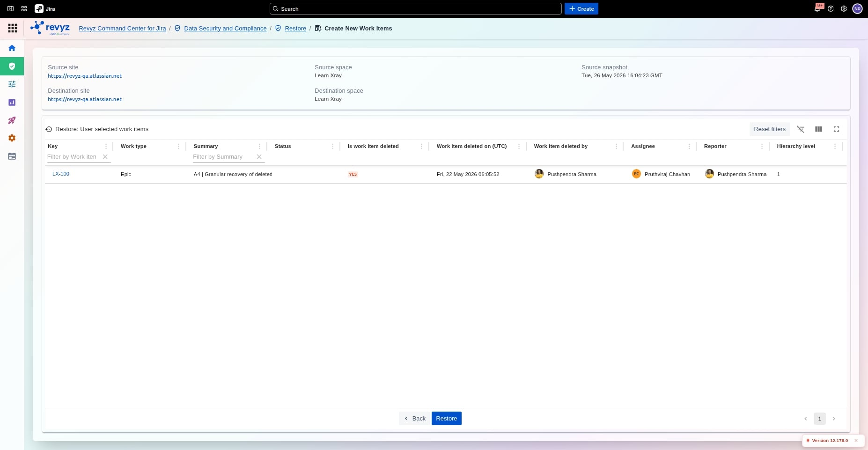Go to the next page arrow
Image resolution: width=868 pixels, height=450 pixels.
[x=834, y=419]
